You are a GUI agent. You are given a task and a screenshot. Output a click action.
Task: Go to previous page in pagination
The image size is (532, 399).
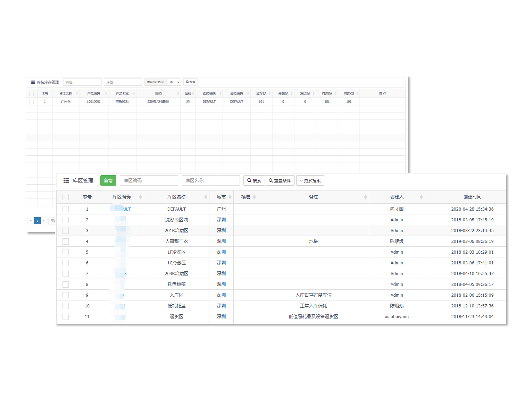(31, 221)
